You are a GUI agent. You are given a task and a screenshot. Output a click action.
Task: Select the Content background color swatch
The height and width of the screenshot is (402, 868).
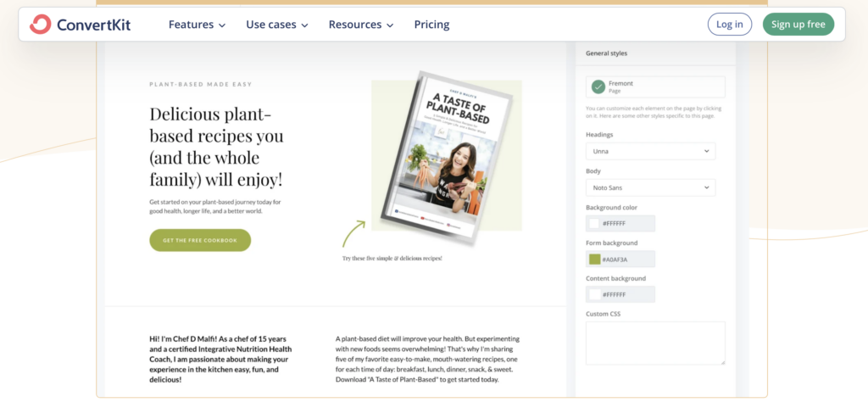[x=594, y=294]
